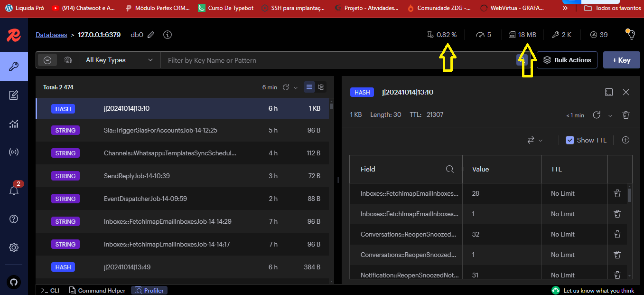Image resolution: width=644 pixels, height=295 pixels.
Task: Select hash key j|20241014|13:10 row
Action: [x=182, y=108]
